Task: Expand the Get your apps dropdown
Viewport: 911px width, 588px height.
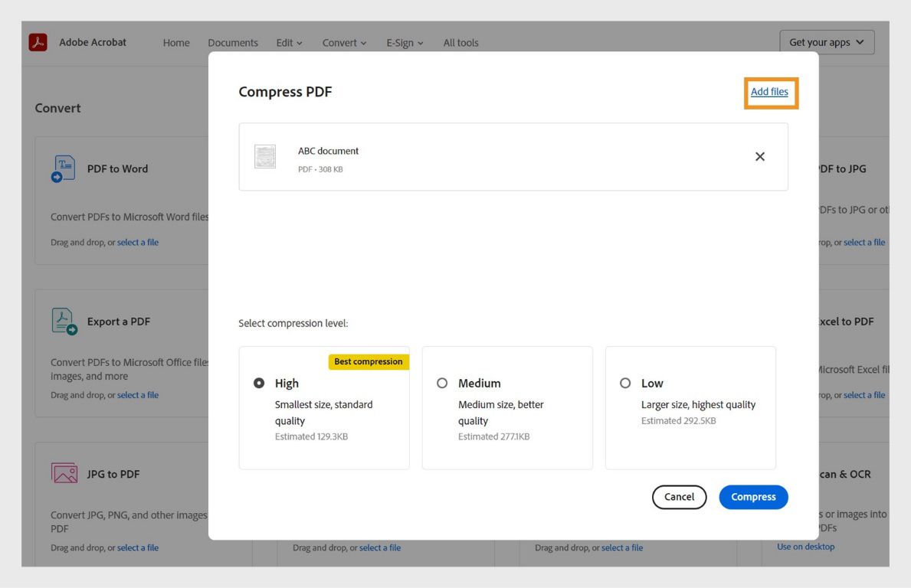Action: 827,41
